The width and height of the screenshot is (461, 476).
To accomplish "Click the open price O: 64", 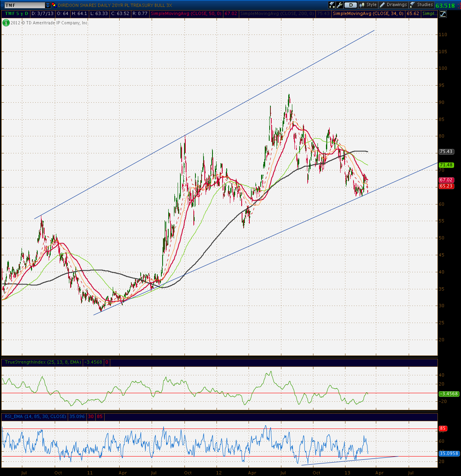I will pos(62,14).
